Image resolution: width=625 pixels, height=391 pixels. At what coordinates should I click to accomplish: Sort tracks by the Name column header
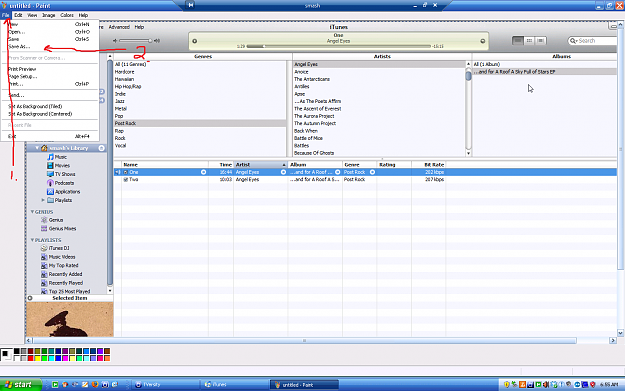tap(165, 165)
